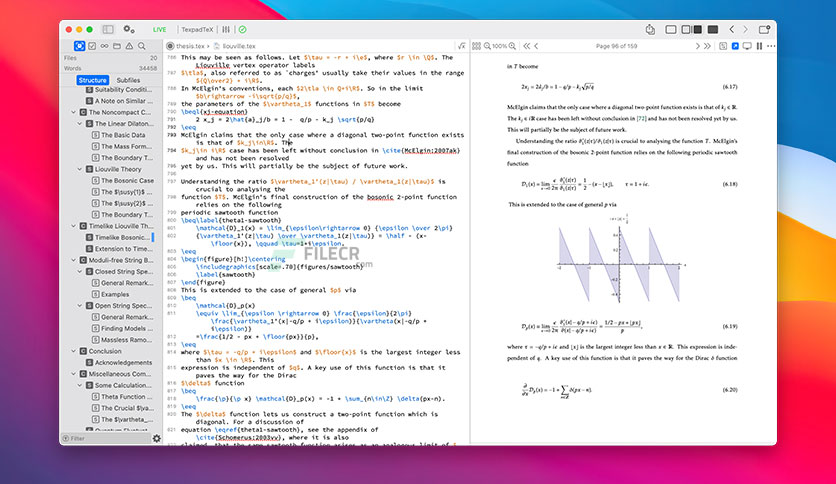Collapse The Noncompact C... chapter

(x=74, y=112)
